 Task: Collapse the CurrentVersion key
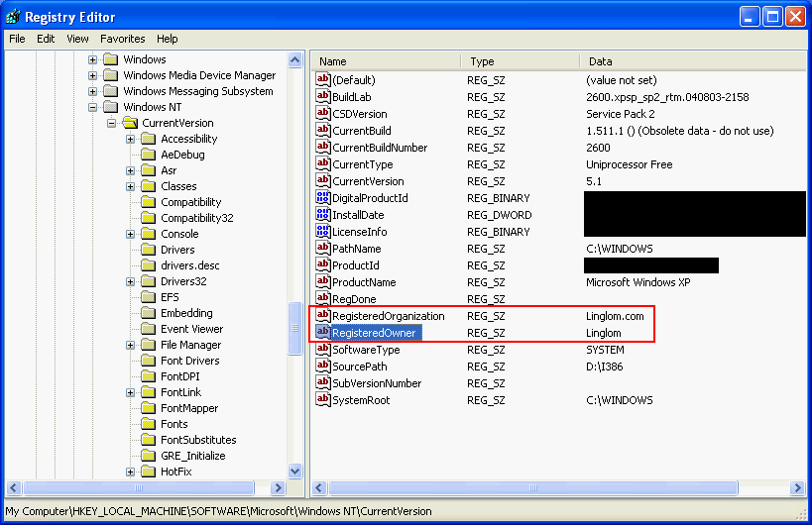[x=111, y=123]
